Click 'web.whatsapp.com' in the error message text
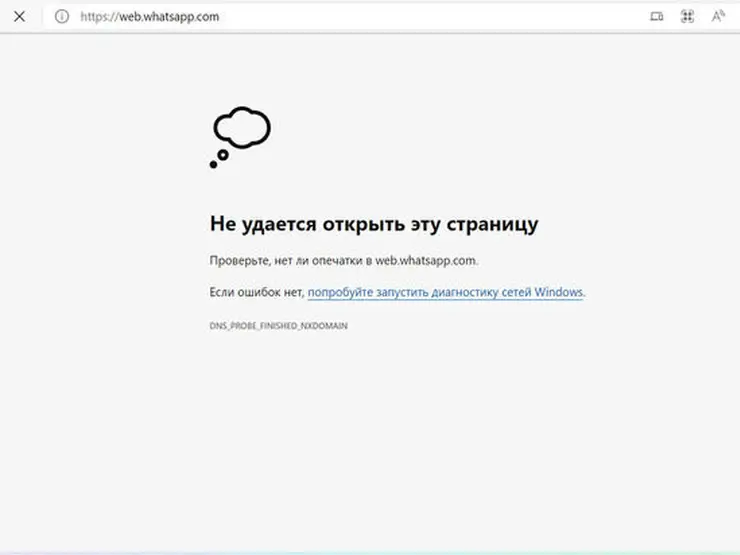740x555 pixels. pos(426,260)
